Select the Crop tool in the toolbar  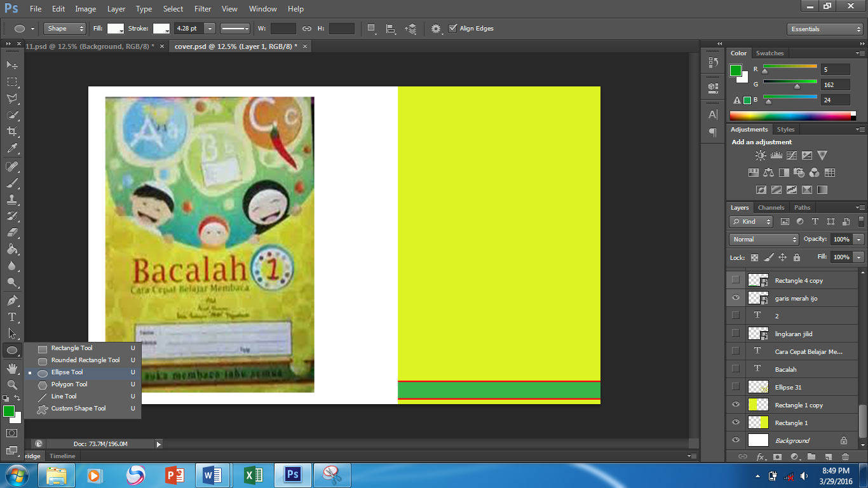[x=11, y=132]
